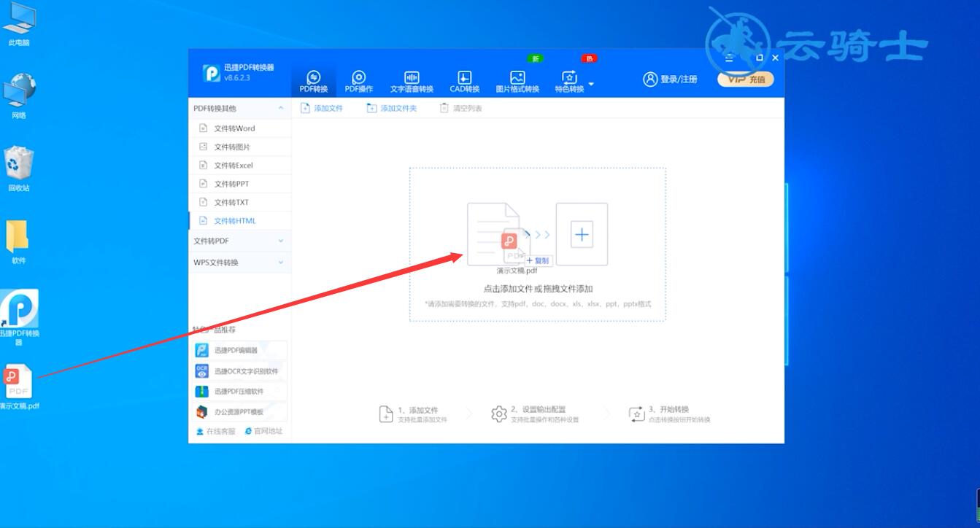Expand the dropdown arrow beside 特色转换
Viewport: 980px width, 528px height.
pyautogui.click(x=591, y=84)
